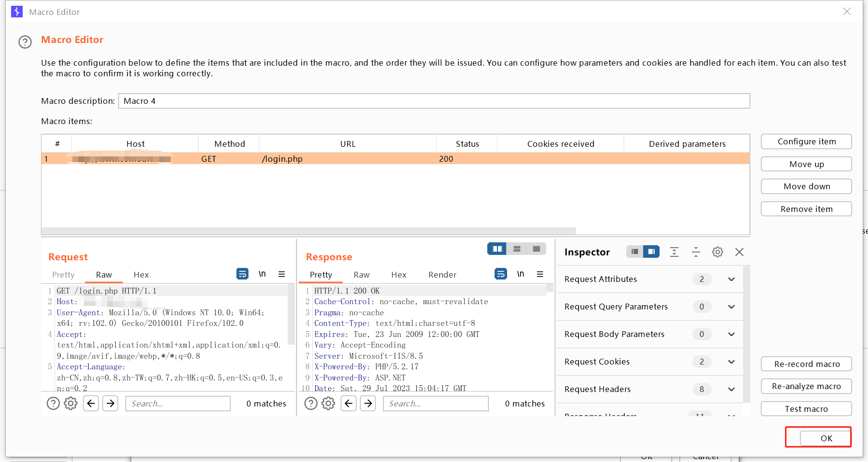Viewport: 868px width, 462px height.
Task: Toggle word wrap icon in Request panel
Action: pyautogui.click(x=243, y=274)
